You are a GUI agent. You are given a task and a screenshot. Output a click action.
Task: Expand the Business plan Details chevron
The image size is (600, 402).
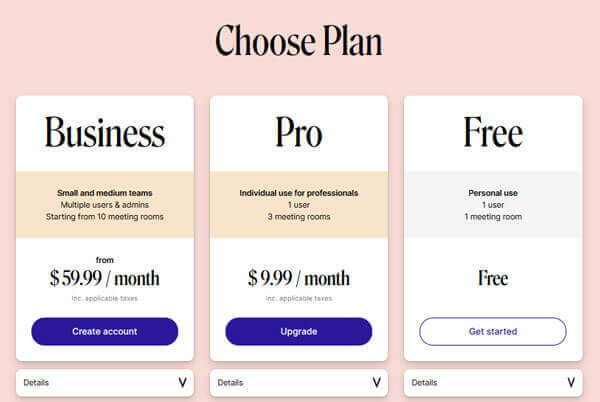point(182,382)
